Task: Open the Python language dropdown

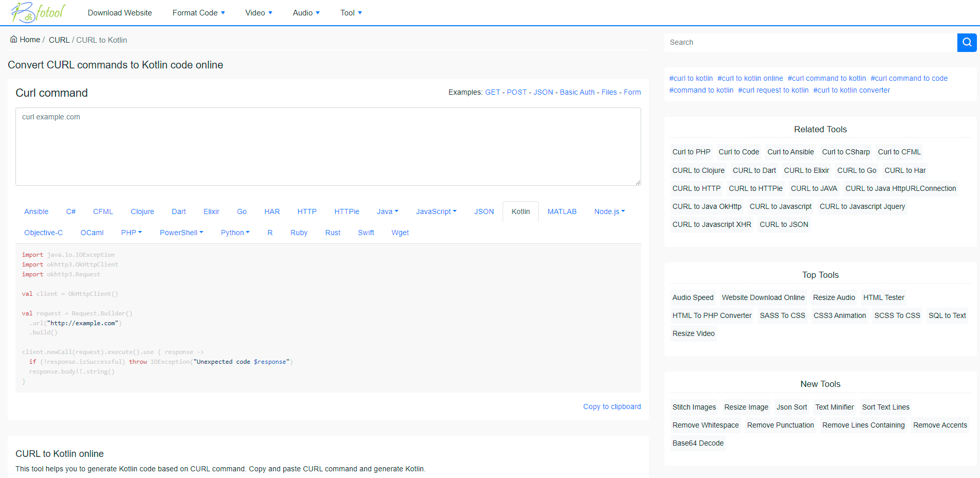Action: point(235,232)
